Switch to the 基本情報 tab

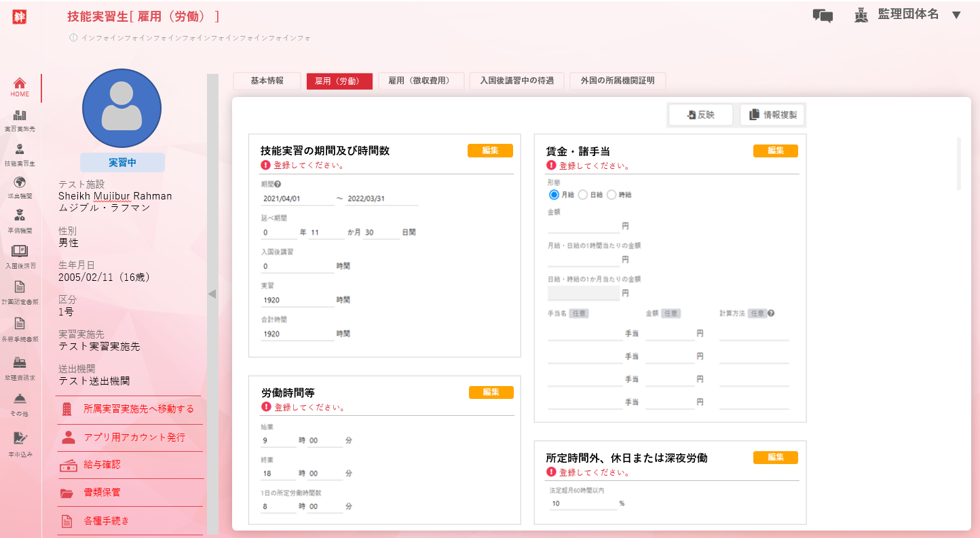(267, 81)
